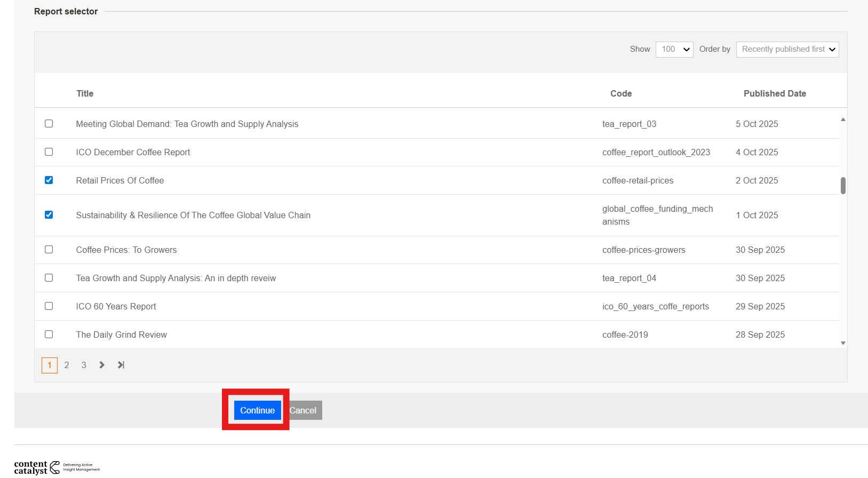Select current page 1 in pagination
868x478 pixels.
coord(50,365)
